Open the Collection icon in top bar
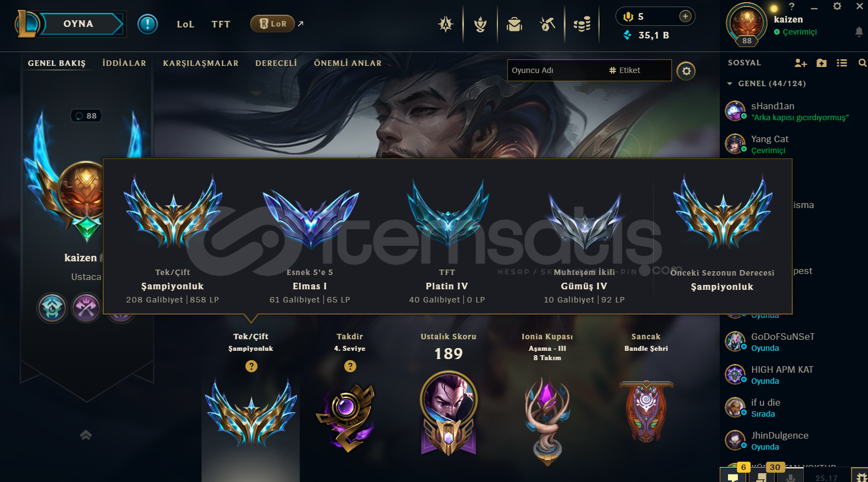Image resolution: width=868 pixels, height=482 pixels. (480, 24)
